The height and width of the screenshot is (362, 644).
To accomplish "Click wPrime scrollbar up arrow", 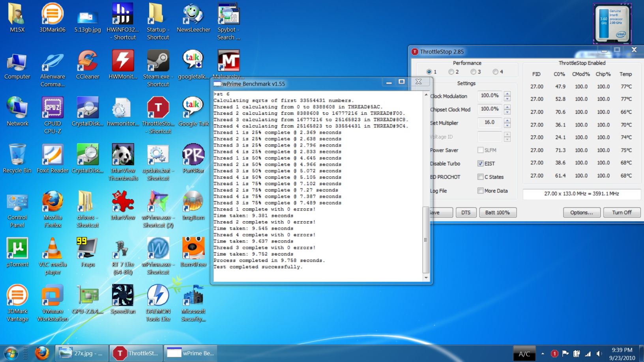I will 426,95.
